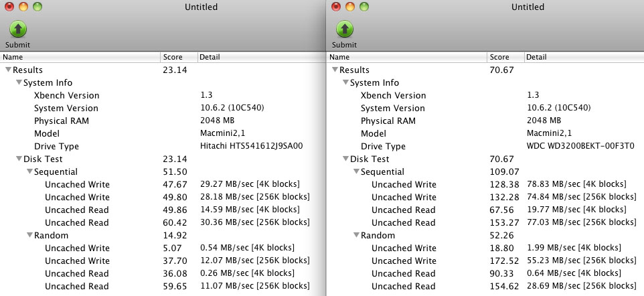
Task: Collapse Disk Test section in right window
Action: point(345,159)
